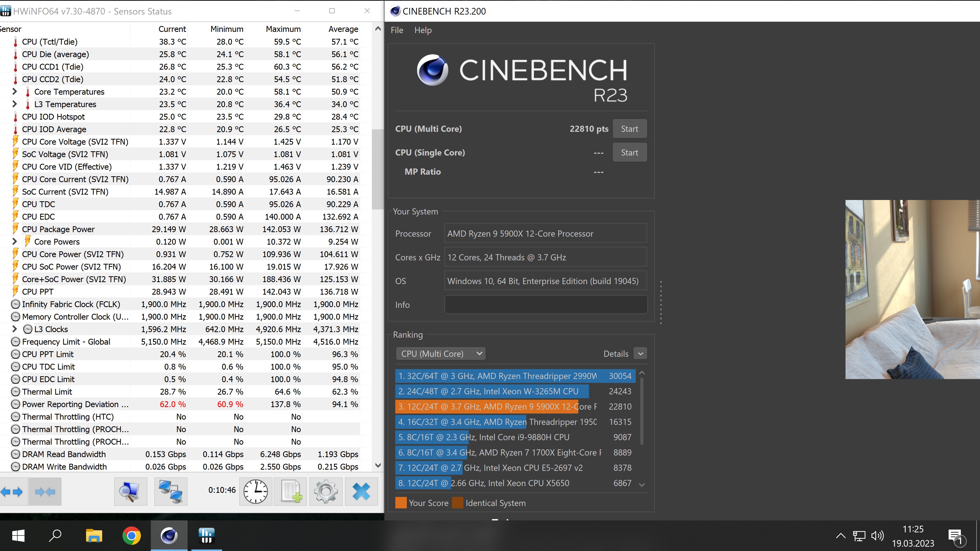Click the Cinebench title bar logo icon
Screen dimensions: 980x551
(395, 11)
